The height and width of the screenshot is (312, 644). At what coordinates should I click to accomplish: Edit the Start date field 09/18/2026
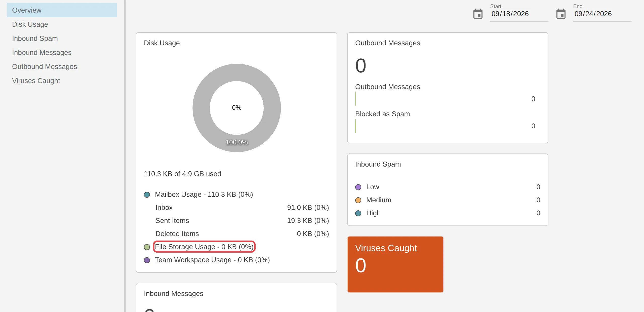(519, 14)
